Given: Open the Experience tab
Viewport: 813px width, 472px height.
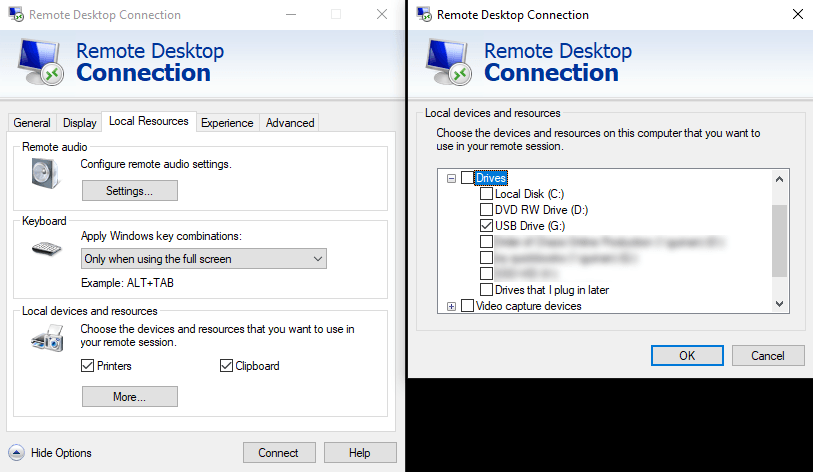Looking at the screenshot, I should 227,123.
